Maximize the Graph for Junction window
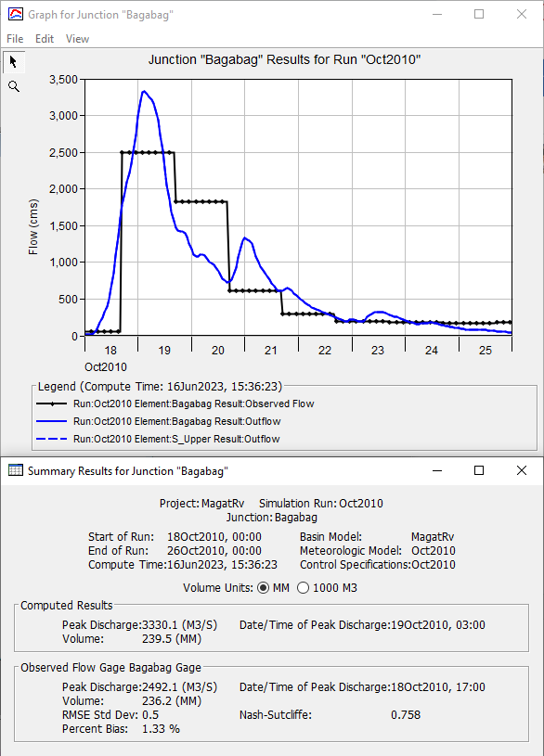544x756 pixels. pos(479,15)
